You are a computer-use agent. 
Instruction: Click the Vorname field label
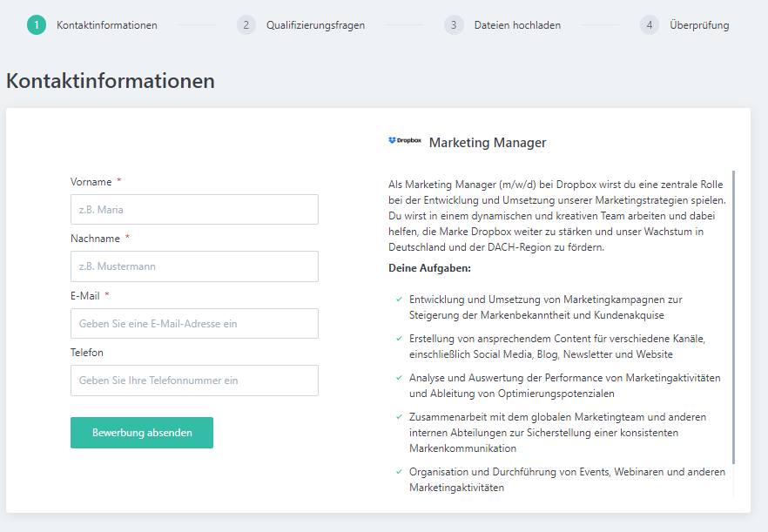(91, 182)
